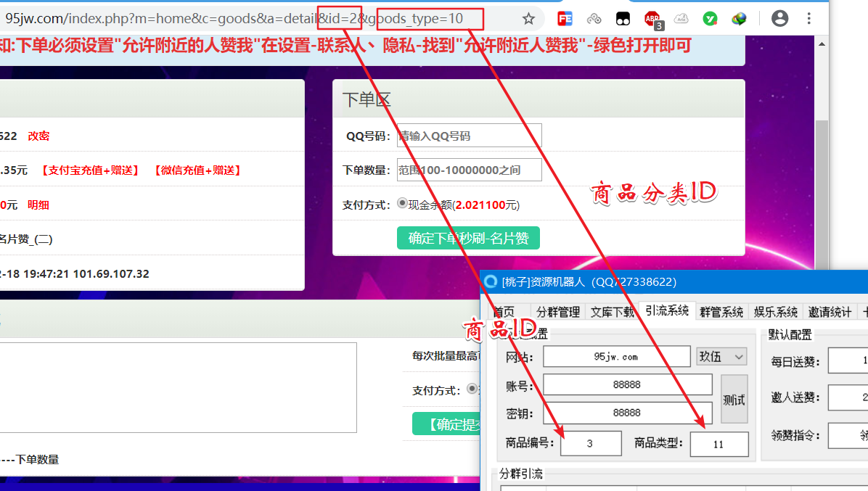The image size is (868, 491).
Task: Switch to the 分群管理 tab
Action: click(557, 312)
